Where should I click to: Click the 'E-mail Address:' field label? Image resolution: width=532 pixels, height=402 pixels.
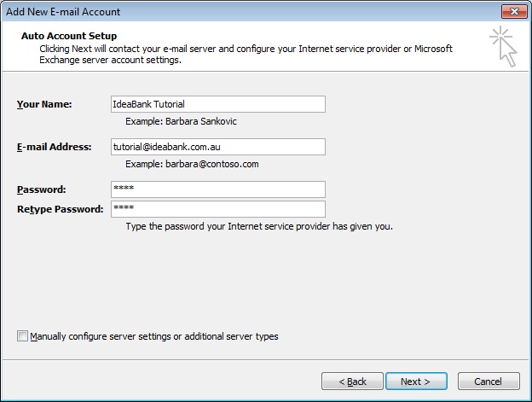(x=55, y=147)
